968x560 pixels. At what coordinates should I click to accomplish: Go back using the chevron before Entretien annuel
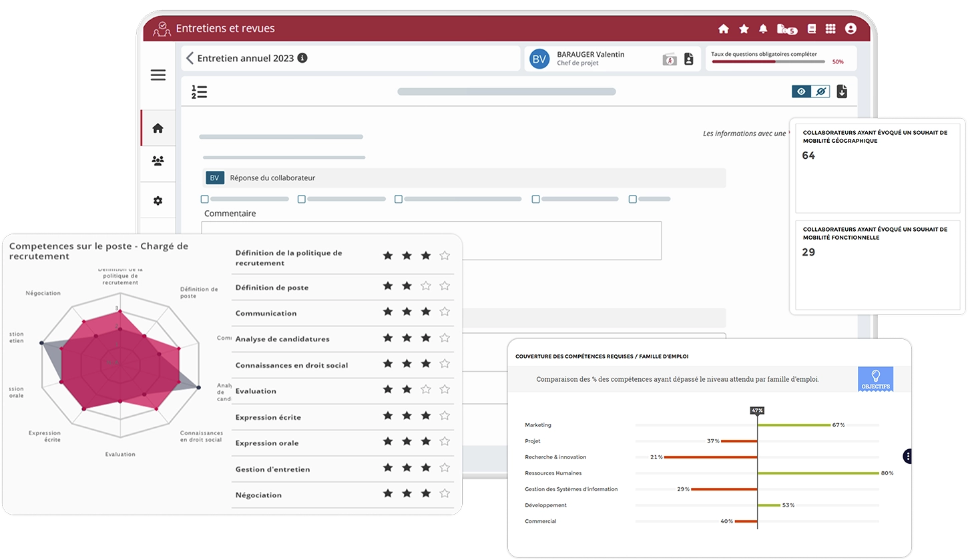[190, 58]
